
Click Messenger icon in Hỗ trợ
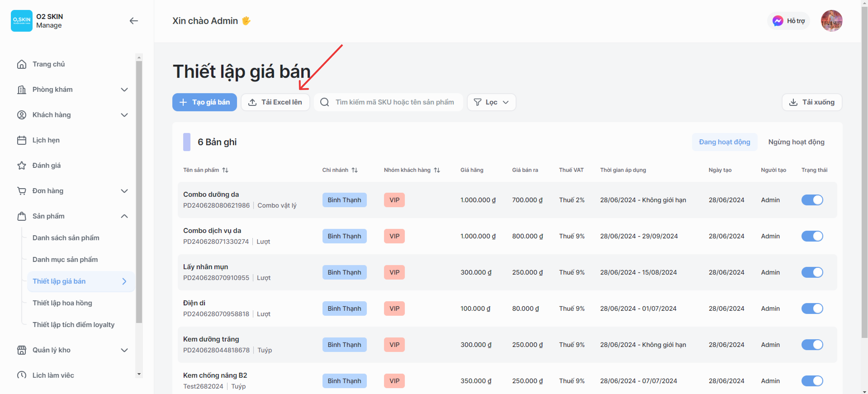[x=777, y=21]
